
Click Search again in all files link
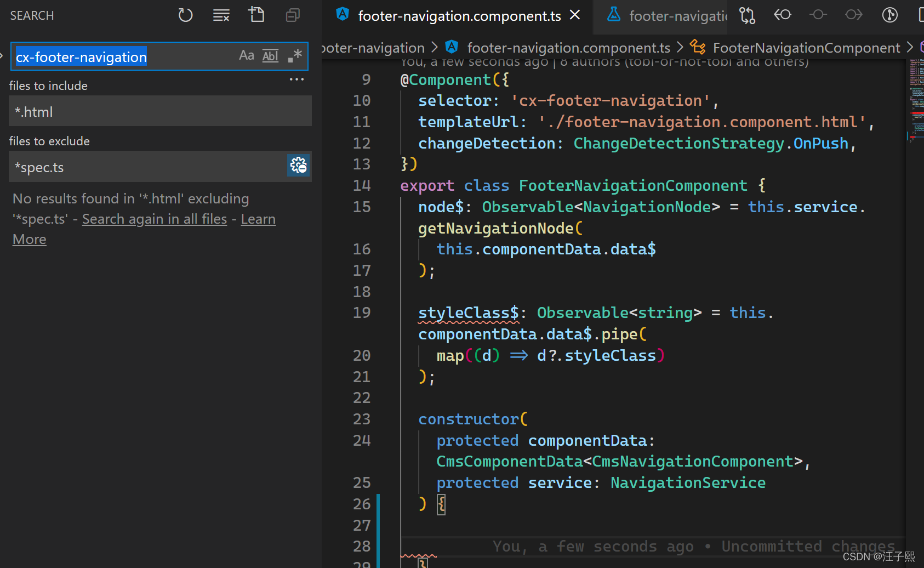coord(155,219)
